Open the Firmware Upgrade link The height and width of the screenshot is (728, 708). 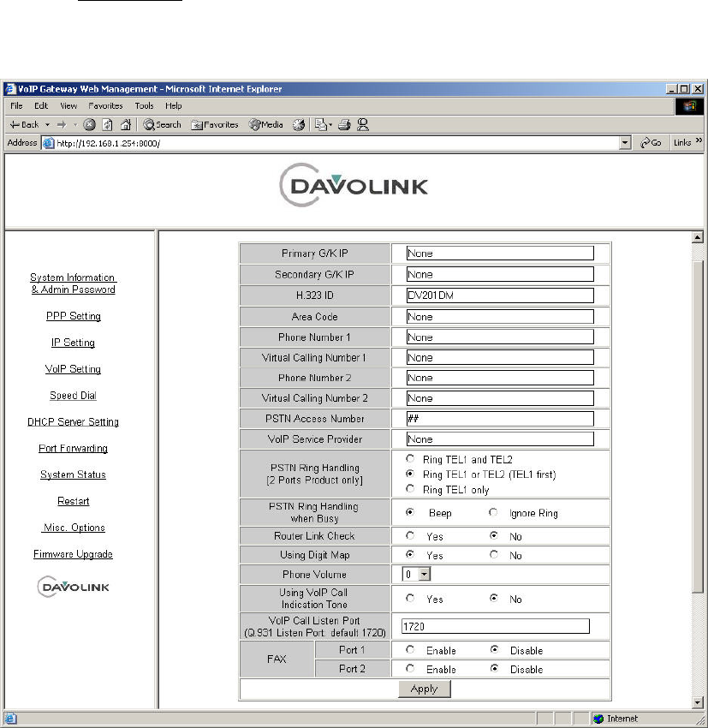73,554
